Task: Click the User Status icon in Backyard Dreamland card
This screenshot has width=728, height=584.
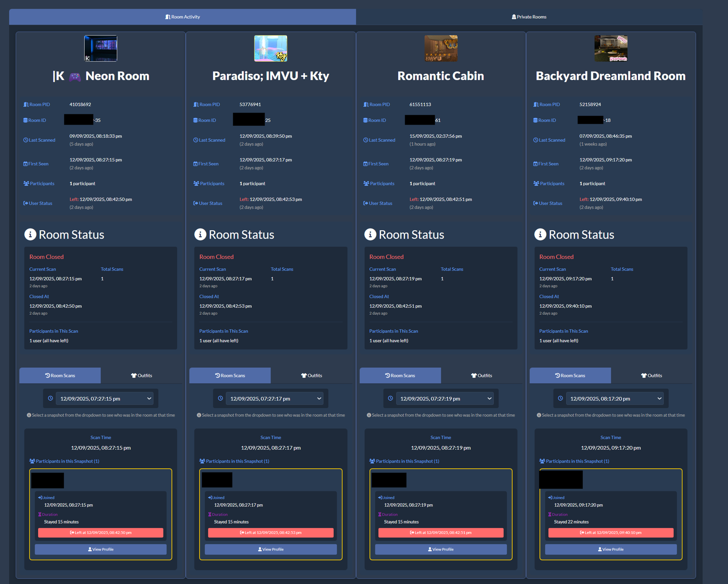Action: coord(535,203)
